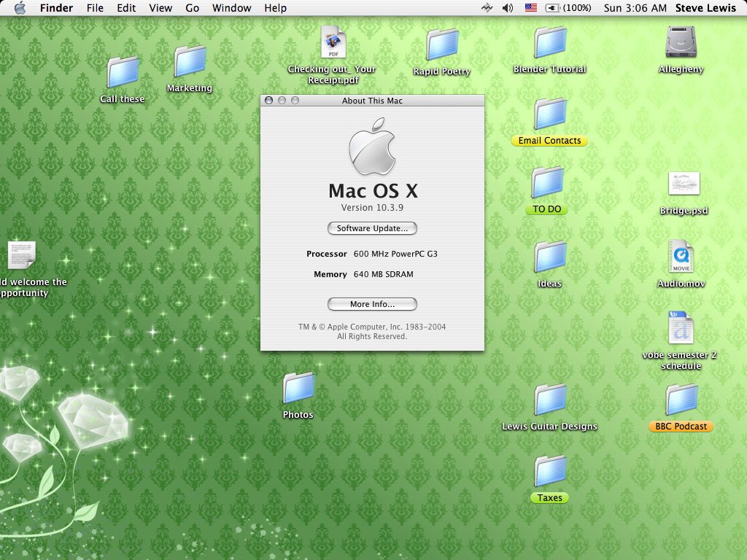Click the More Info button

pos(372,304)
